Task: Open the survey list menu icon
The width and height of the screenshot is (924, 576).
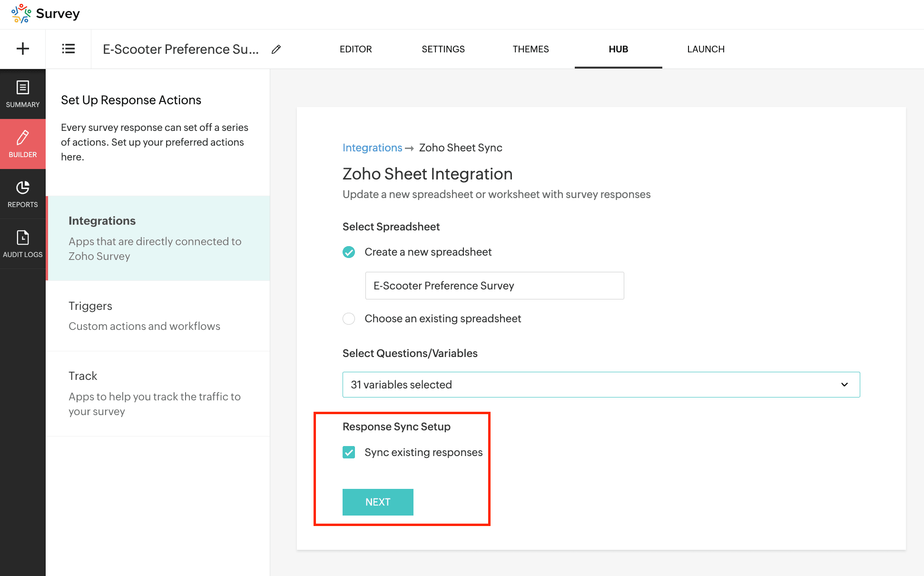Action: click(68, 49)
